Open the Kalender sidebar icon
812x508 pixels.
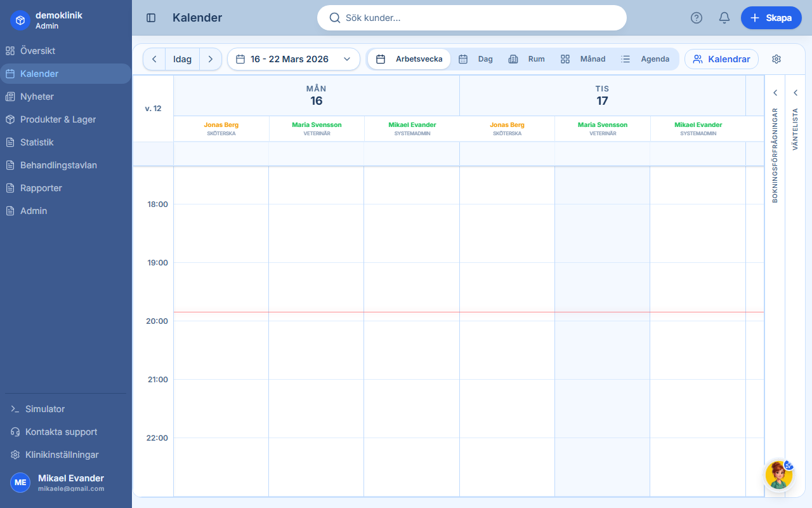pyautogui.click(x=10, y=73)
